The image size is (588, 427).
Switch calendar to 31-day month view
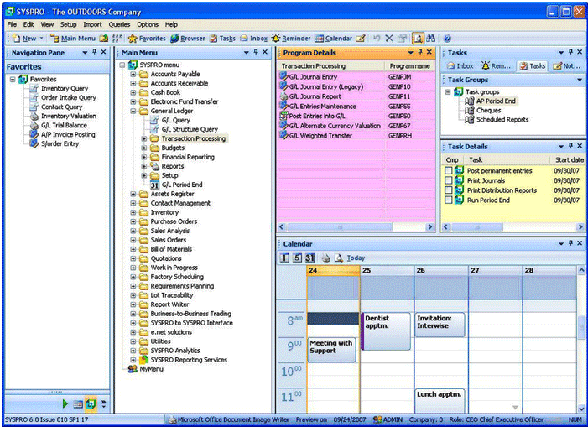(309, 258)
